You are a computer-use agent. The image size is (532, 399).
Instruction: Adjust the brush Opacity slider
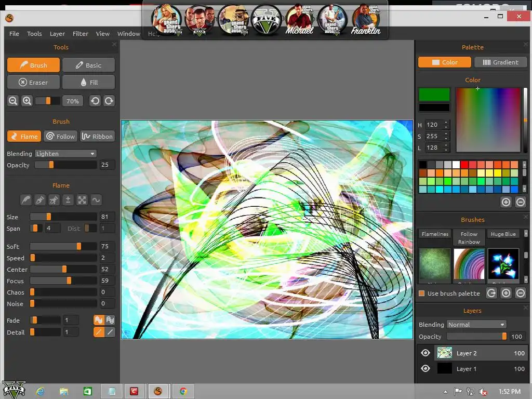pyautogui.click(x=66, y=165)
